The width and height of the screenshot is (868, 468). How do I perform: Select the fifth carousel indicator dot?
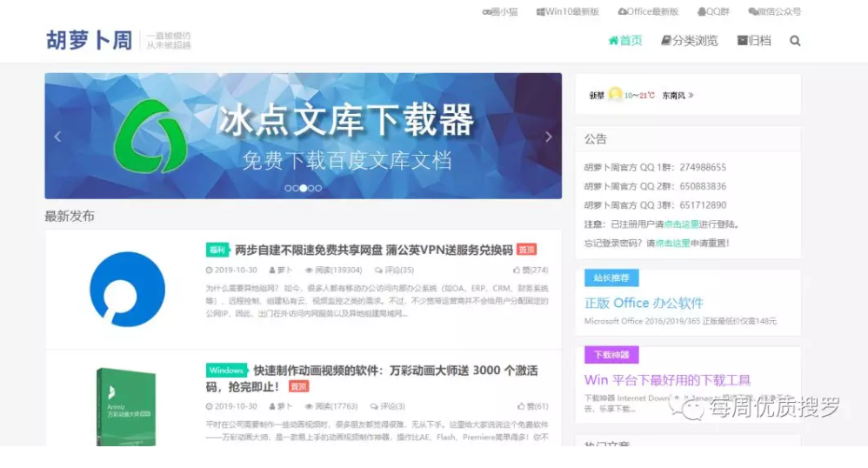click(318, 188)
